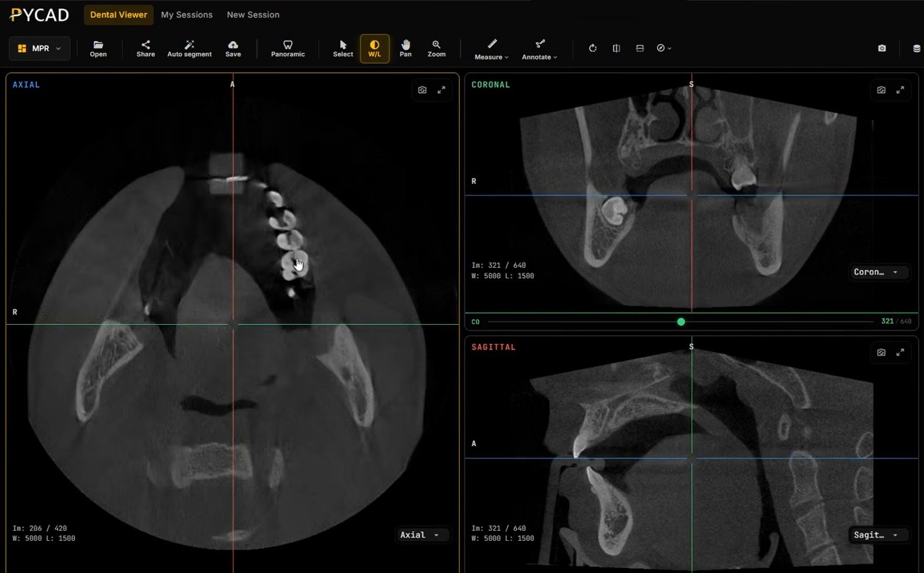The width and height of the screenshot is (924, 573).
Task: Save the session with Save icon
Action: tap(233, 49)
